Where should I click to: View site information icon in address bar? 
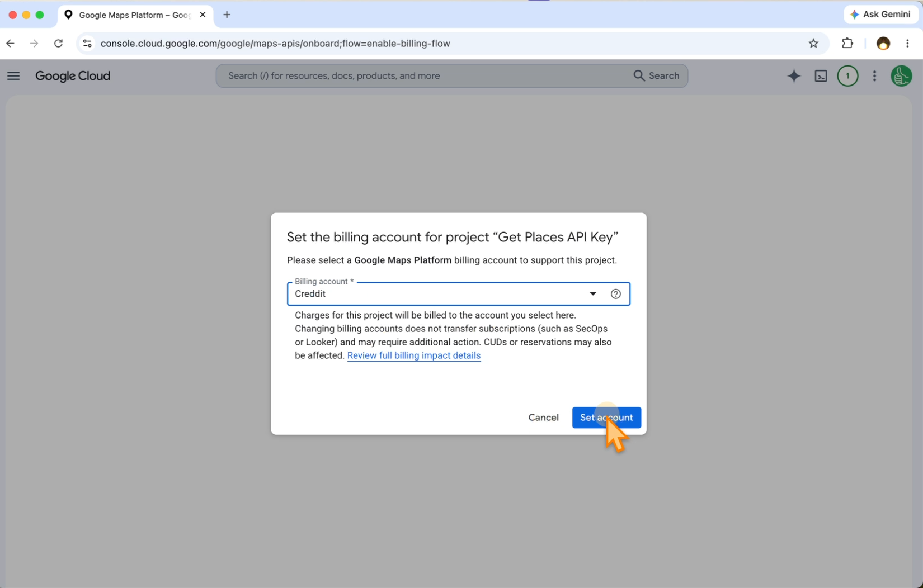tap(87, 44)
